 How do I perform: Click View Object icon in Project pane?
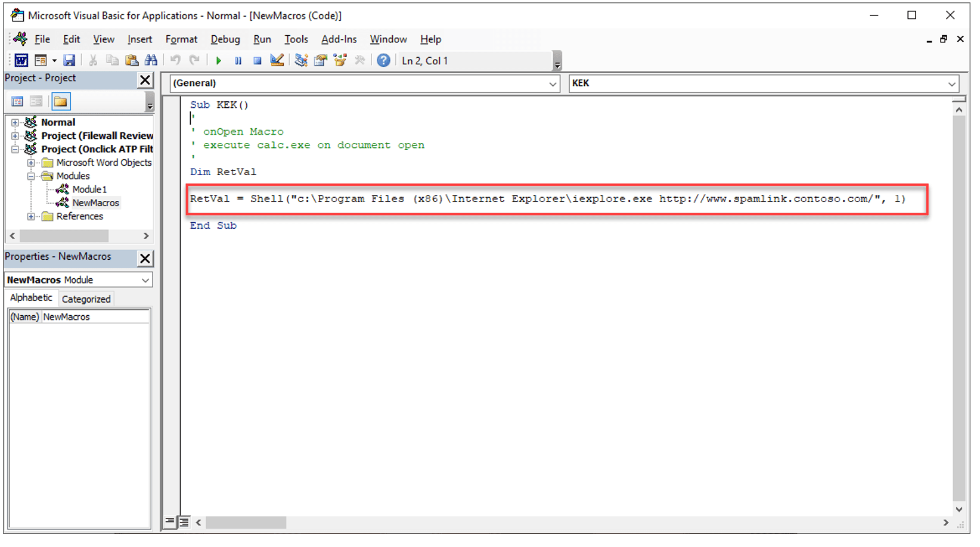tap(36, 101)
